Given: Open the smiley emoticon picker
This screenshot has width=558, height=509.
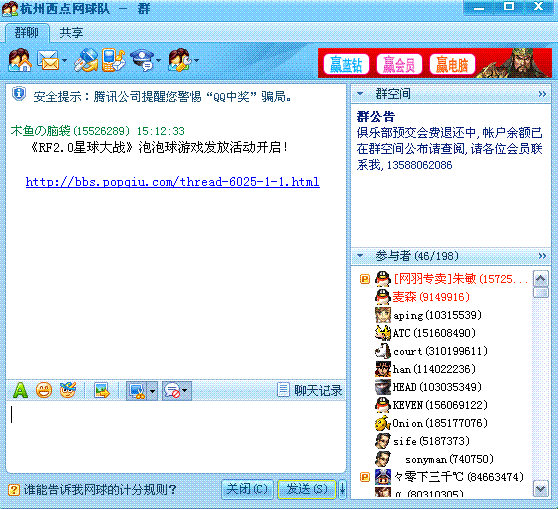Looking at the screenshot, I should [44, 390].
